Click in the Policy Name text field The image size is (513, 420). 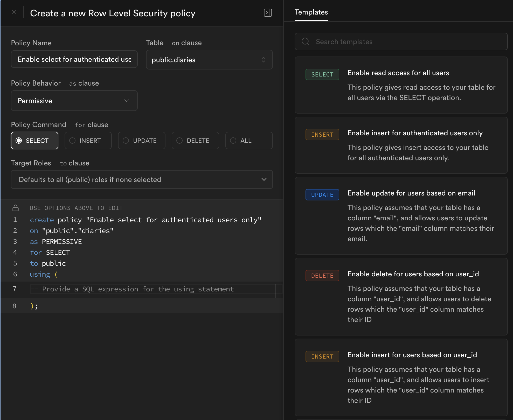coord(74,59)
